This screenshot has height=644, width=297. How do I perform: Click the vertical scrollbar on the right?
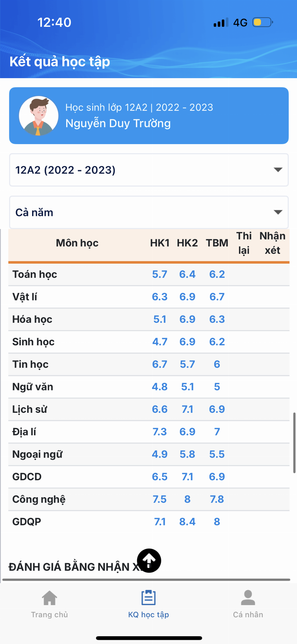[x=294, y=443]
